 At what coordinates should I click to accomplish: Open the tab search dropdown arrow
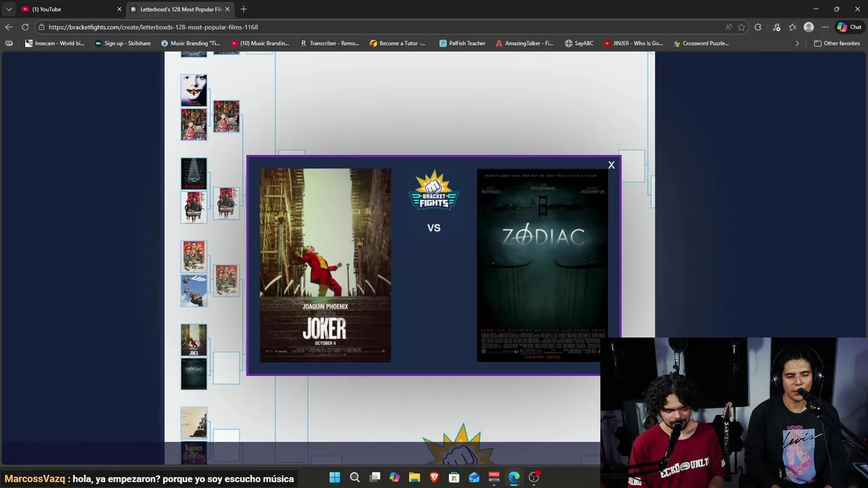tap(8, 9)
